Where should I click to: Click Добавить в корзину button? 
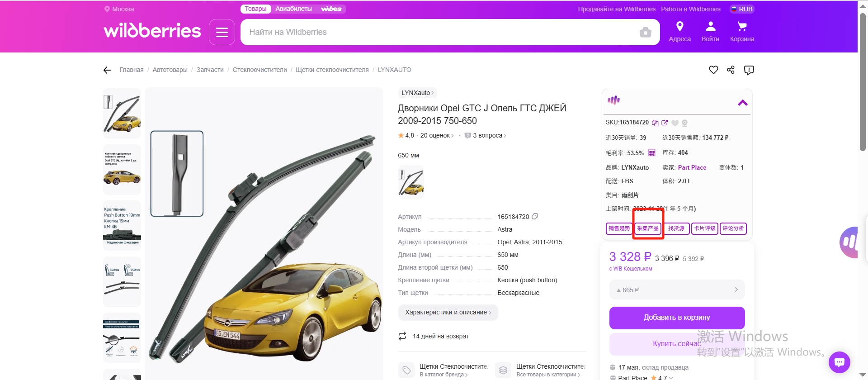(x=677, y=318)
